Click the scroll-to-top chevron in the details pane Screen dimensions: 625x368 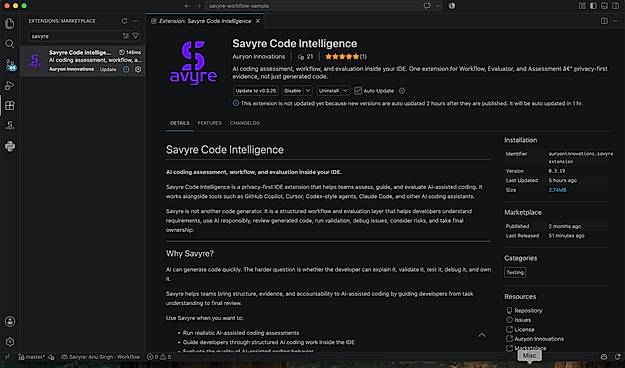482,335
